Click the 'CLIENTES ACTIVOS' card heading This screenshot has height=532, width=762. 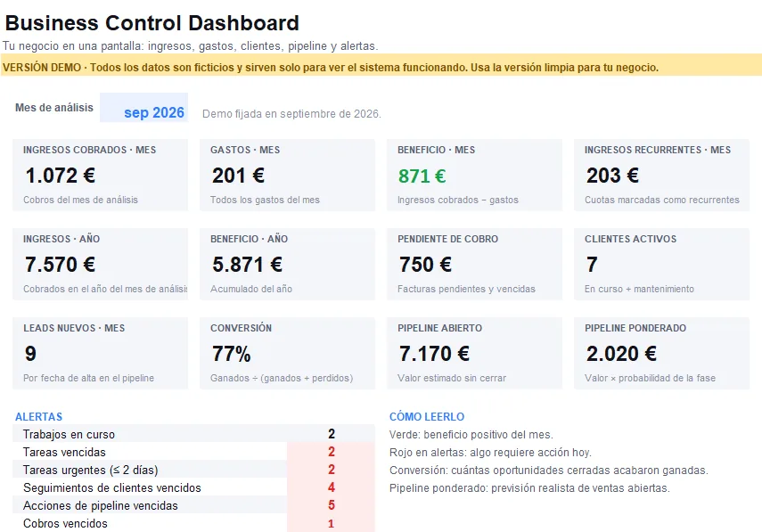click(x=630, y=239)
